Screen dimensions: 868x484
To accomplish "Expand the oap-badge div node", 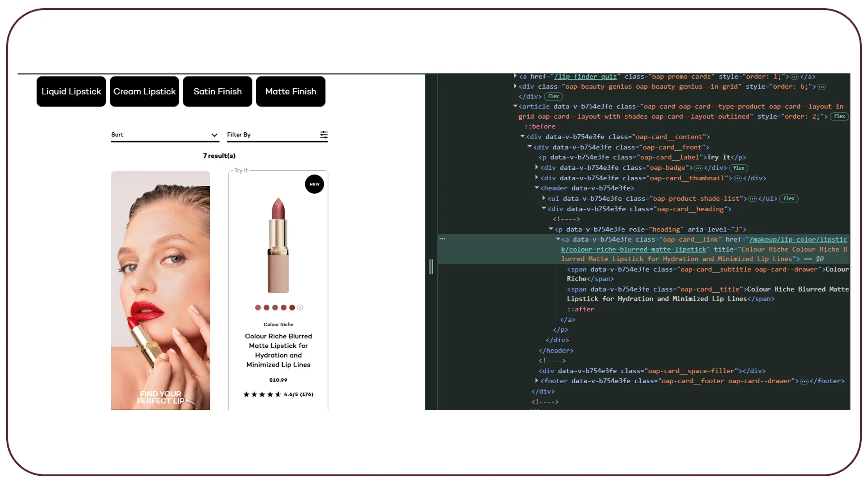I will click(x=537, y=167).
